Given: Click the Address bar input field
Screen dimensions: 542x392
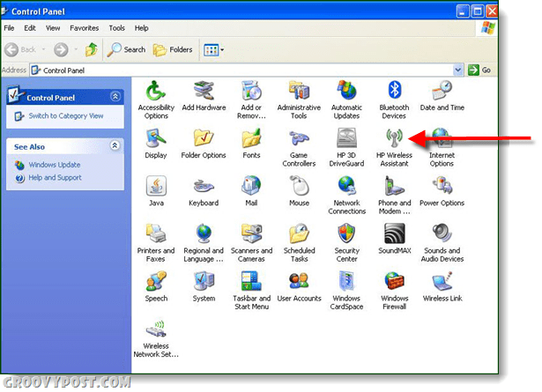Looking at the screenshot, I should point(242,70).
